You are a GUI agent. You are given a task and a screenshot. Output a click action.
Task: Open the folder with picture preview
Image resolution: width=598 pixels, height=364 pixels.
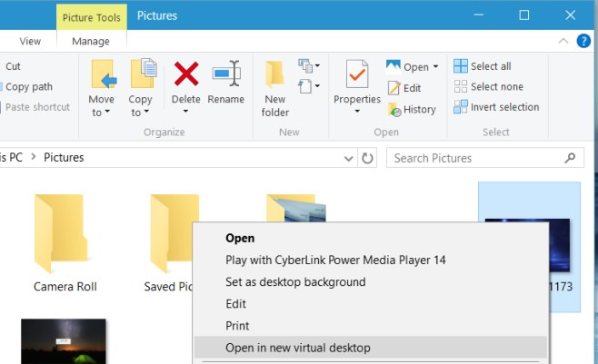[x=296, y=208]
